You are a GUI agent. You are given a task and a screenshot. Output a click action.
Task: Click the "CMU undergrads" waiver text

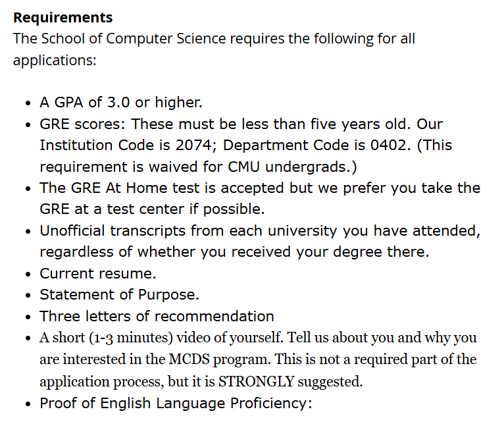pos(292,167)
